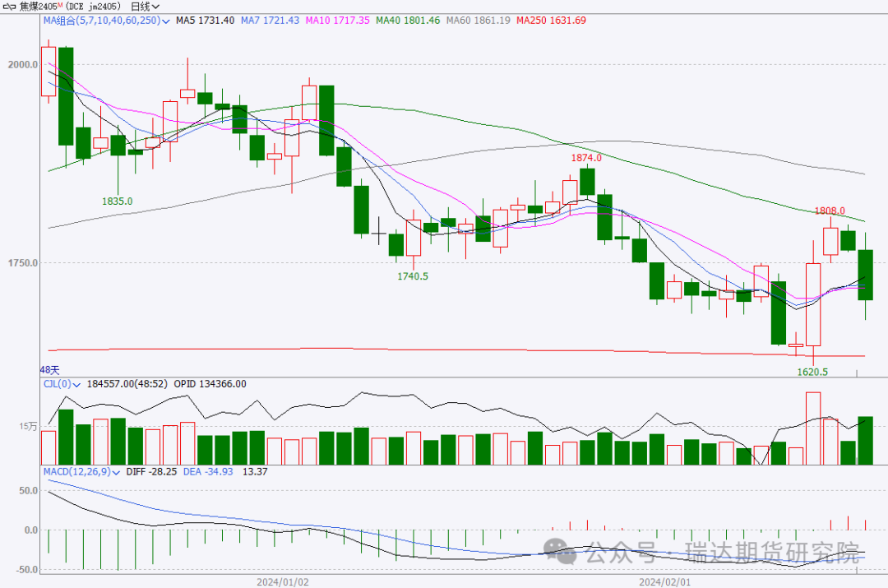Open the 日线 period dropdown

pos(145,6)
